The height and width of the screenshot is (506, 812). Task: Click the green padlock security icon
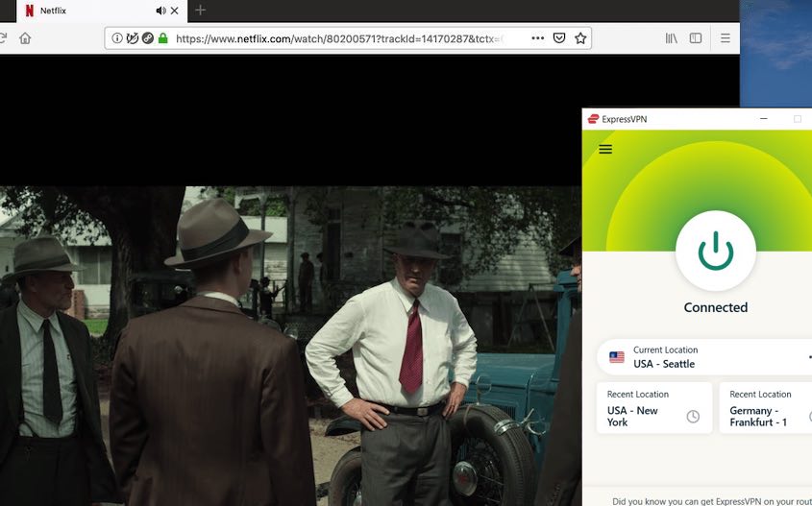(x=162, y=38)
